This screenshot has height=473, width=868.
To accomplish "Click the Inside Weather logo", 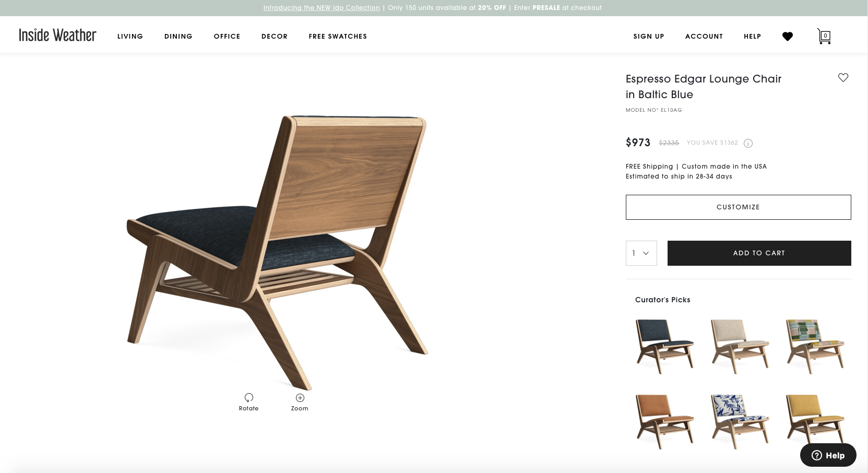I will [x=57, y=35].
